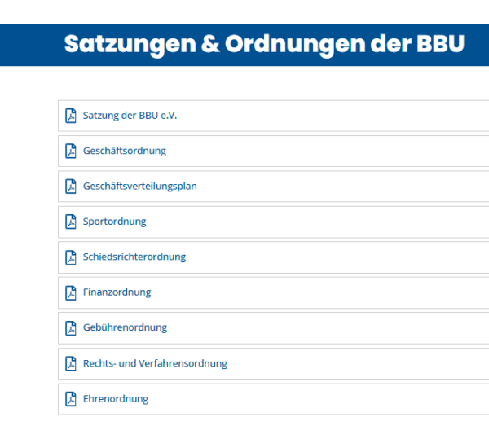Open the Sportordnung link
Viewport: 489px width, 448px height.
[115, 222]
